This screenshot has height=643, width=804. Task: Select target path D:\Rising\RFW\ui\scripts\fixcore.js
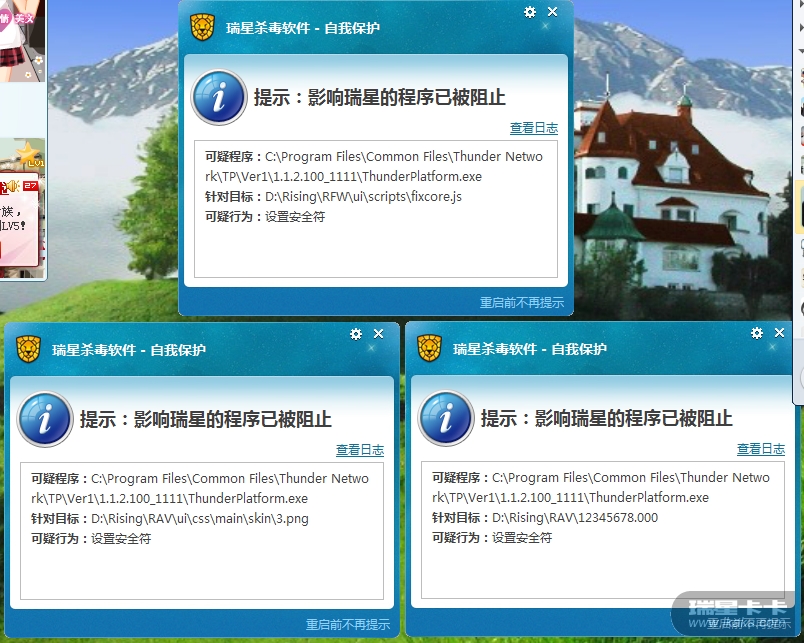tap(363, 196)
